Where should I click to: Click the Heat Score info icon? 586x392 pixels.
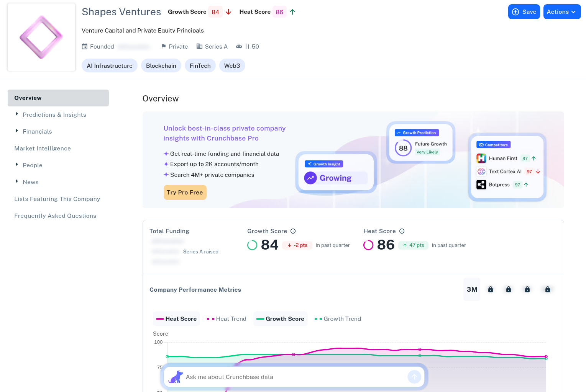click(402, 231)
